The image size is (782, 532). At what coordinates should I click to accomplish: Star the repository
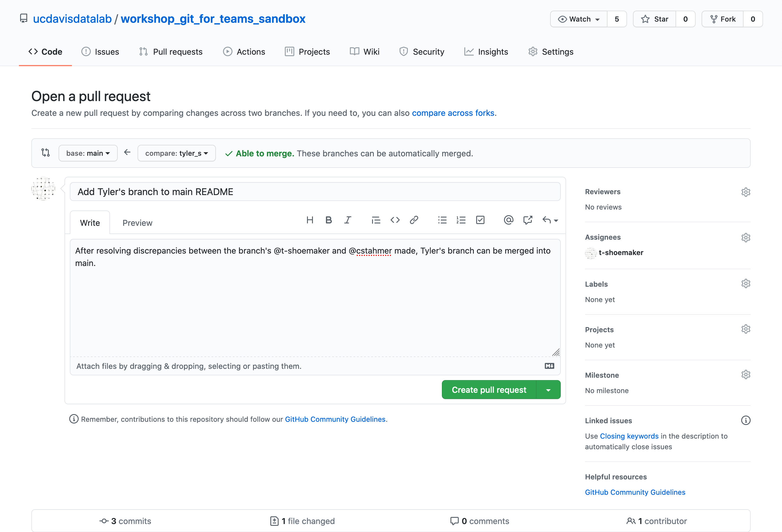(x=655, y=19)
